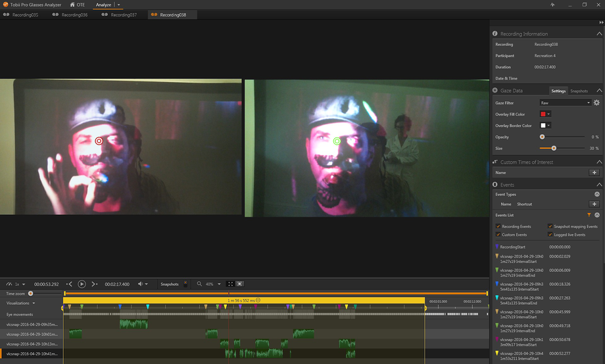Click the fit-to-screen video icon

tap(230, 284)
